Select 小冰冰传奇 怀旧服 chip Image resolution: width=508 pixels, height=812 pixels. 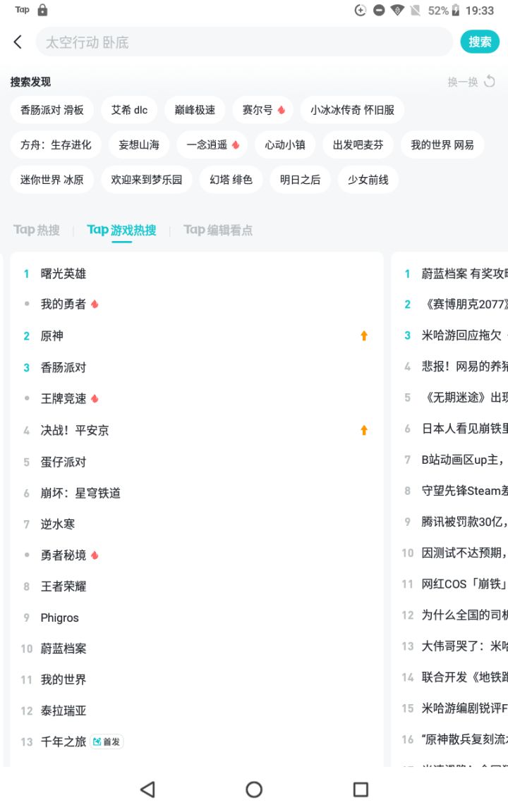click(353, 110)
